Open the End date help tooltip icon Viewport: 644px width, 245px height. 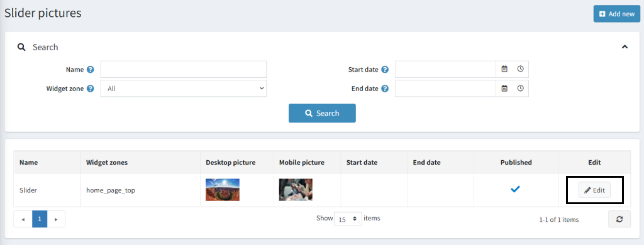[385, 88]
